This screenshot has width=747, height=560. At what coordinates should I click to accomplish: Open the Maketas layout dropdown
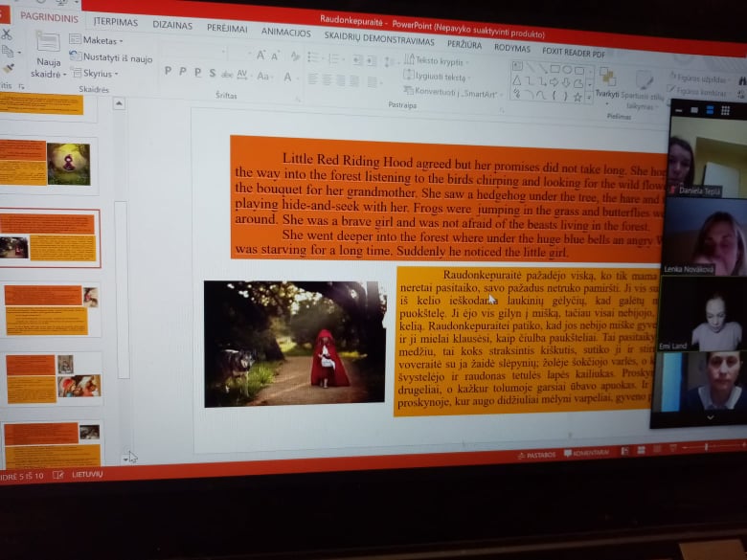pyautogui.click(x=97, y=40)
